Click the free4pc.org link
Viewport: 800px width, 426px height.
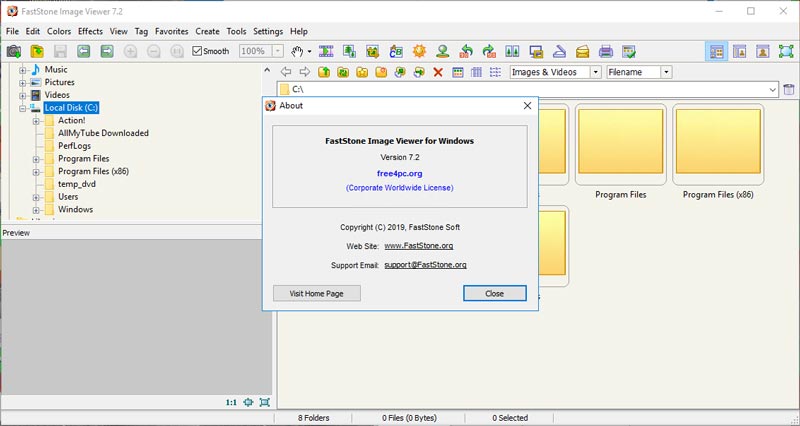[399, 173]
